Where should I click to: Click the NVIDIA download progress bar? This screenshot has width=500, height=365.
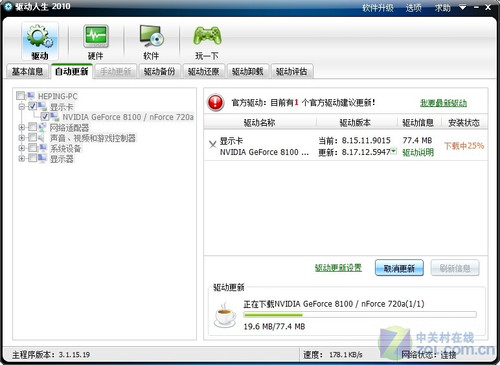pos(360,315)
